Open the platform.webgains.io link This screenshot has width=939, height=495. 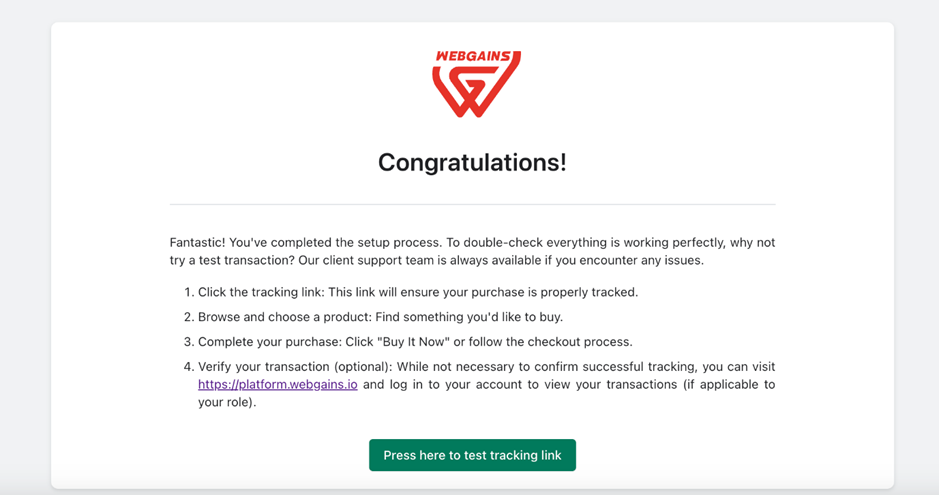tap(277, 384)
